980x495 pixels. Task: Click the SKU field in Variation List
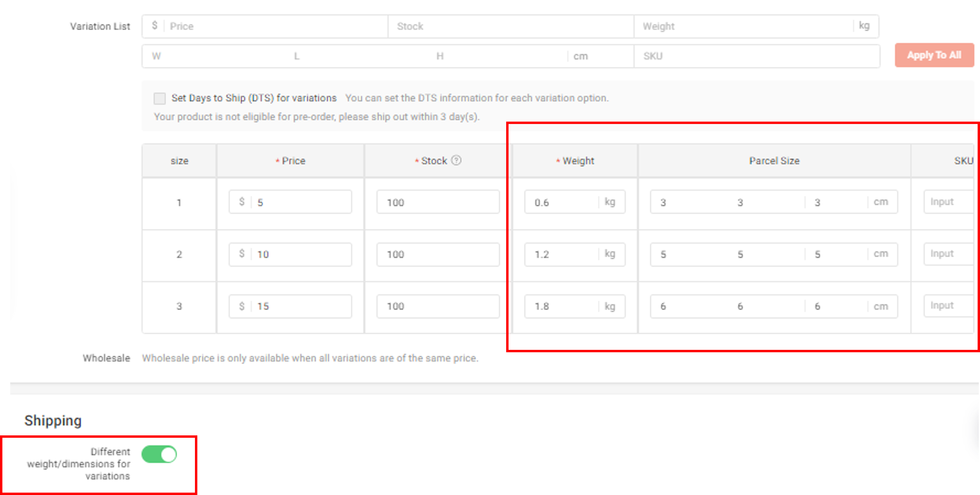757,56
